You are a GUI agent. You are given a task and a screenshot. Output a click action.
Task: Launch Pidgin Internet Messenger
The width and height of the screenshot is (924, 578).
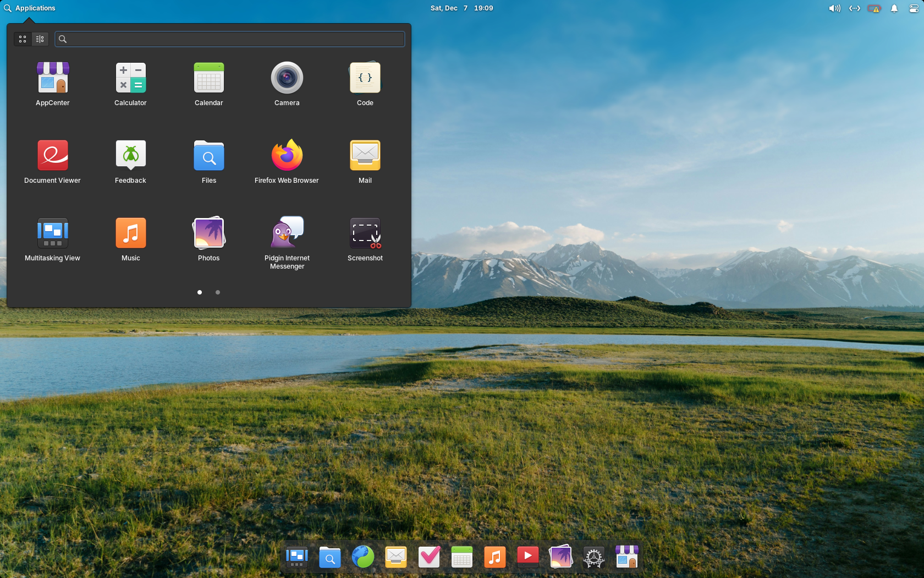(287, 243)
